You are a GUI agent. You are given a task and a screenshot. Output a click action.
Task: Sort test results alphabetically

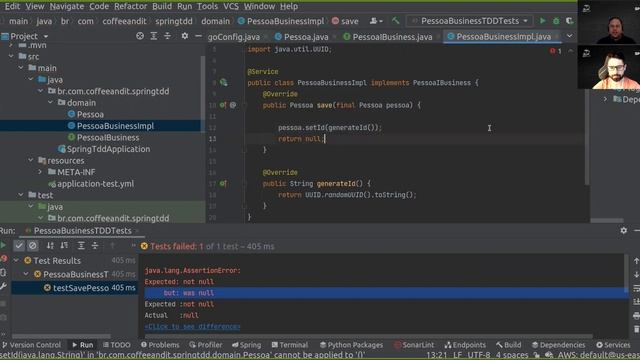click(50, 245)
